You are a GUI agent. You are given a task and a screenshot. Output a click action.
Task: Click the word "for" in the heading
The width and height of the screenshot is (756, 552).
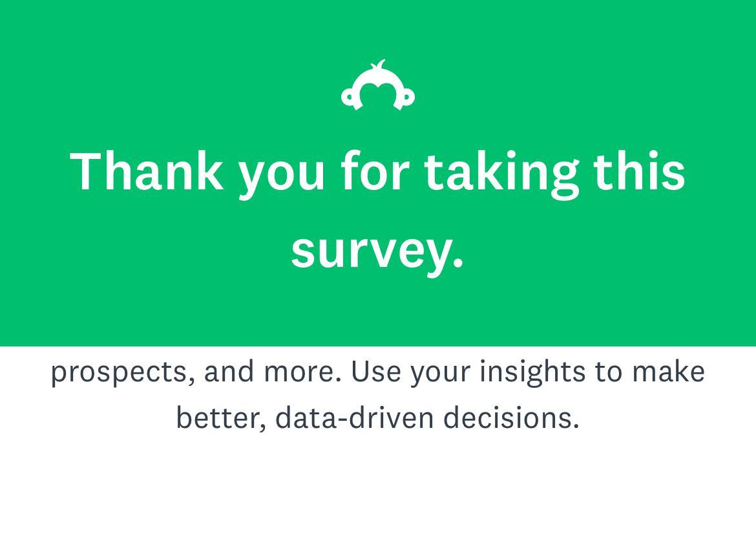[x=375, y=171]
